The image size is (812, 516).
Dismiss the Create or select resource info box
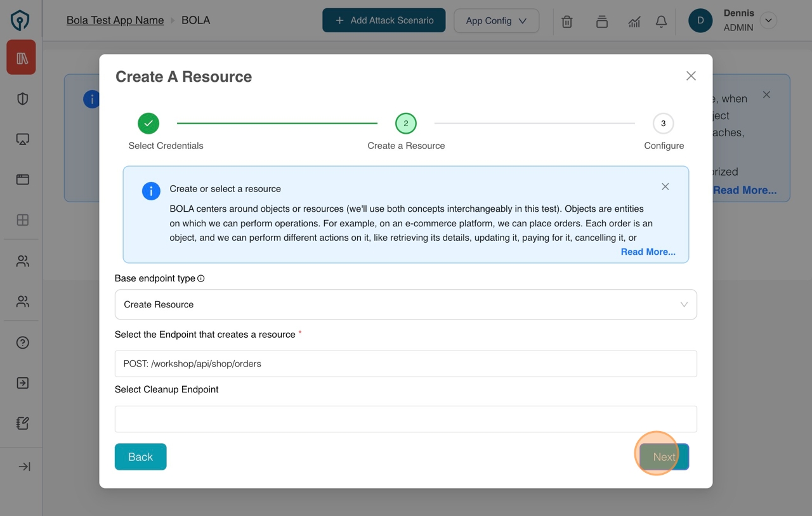[665, 187]
